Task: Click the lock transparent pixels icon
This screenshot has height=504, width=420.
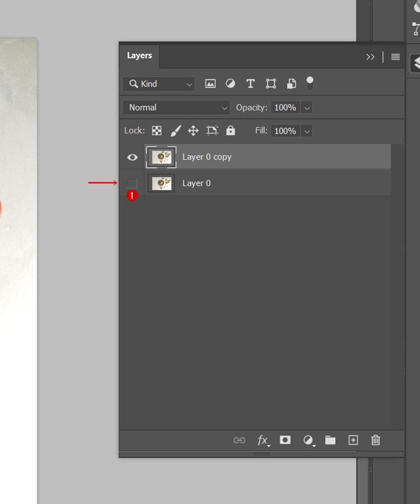Action: 157,131
